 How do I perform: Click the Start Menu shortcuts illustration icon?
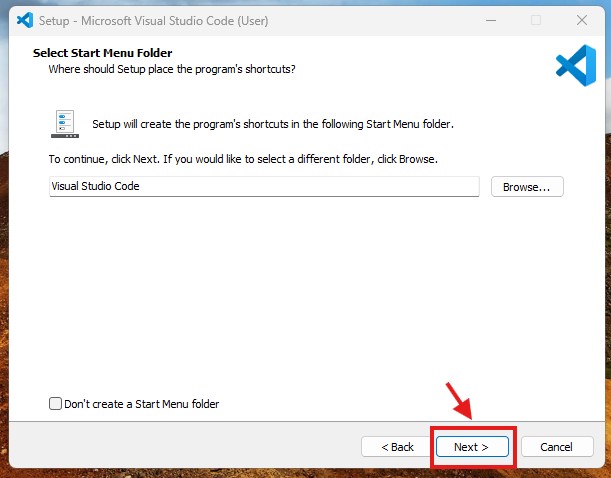coord(65,123)
